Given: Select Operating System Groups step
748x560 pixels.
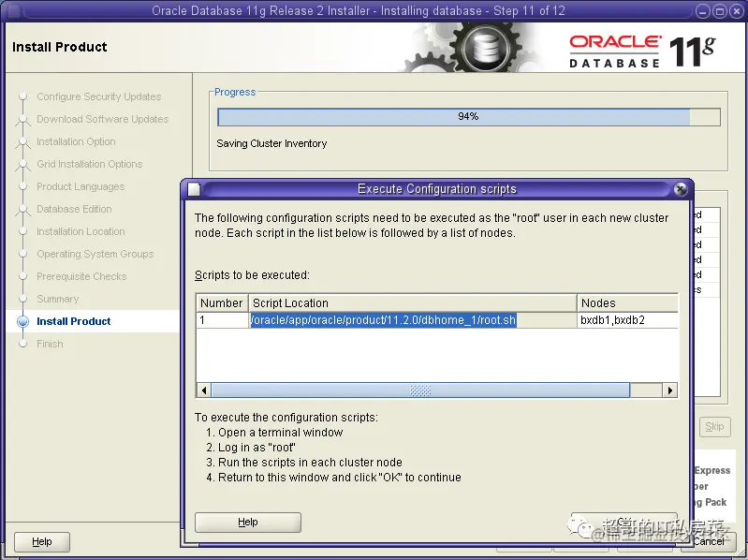Looking at the screenshot, I should [95, 253].
